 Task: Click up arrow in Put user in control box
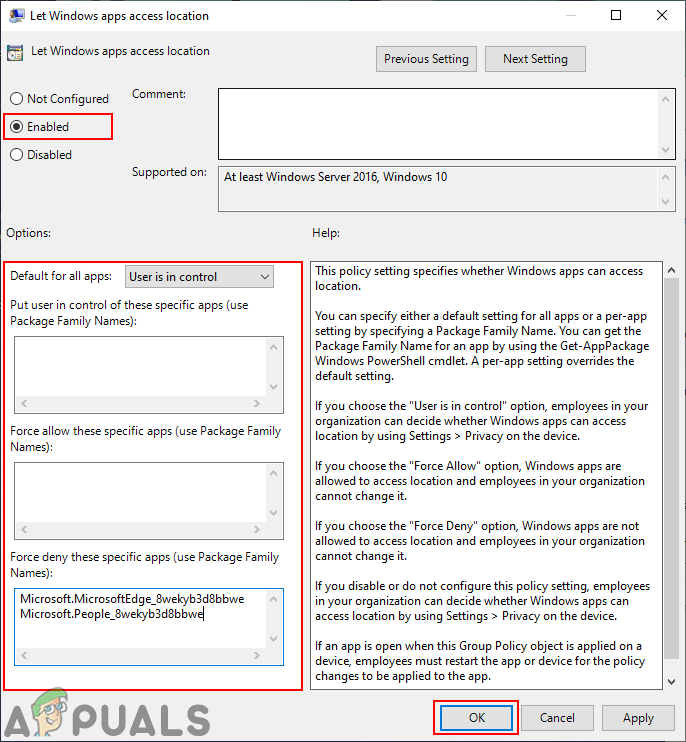[x=273, y=347]
